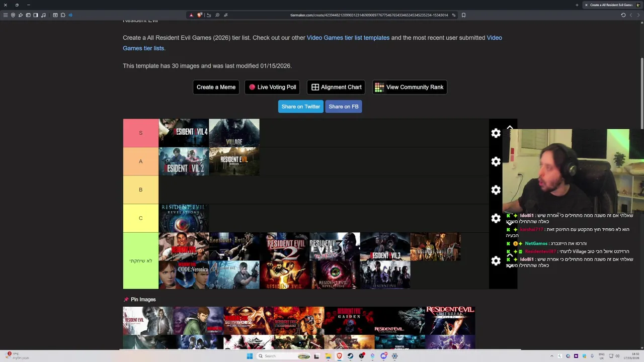Open the Windows Start menu
The height and width of the screenshot is (362, 644).
click(250, 356)
